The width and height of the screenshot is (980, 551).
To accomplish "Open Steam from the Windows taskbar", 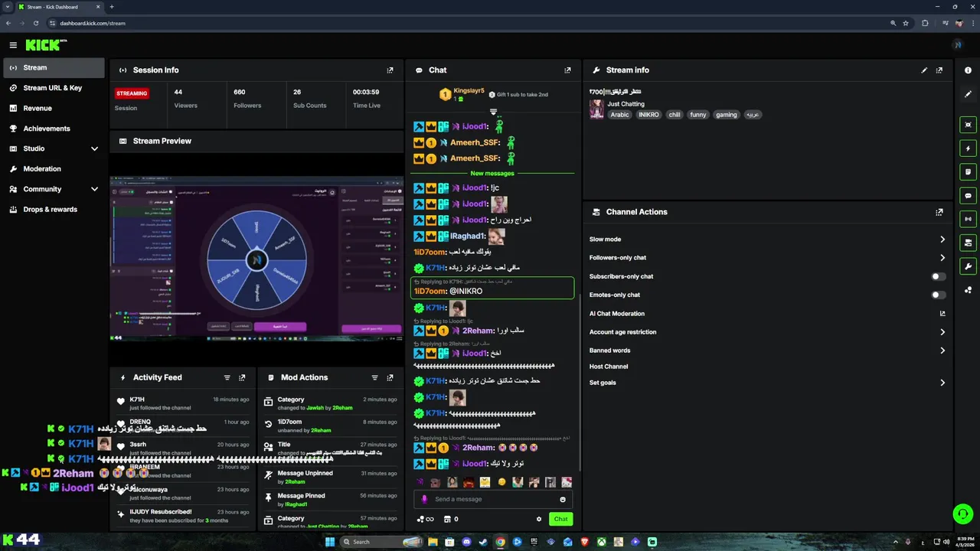I will [x=483, y=542].
